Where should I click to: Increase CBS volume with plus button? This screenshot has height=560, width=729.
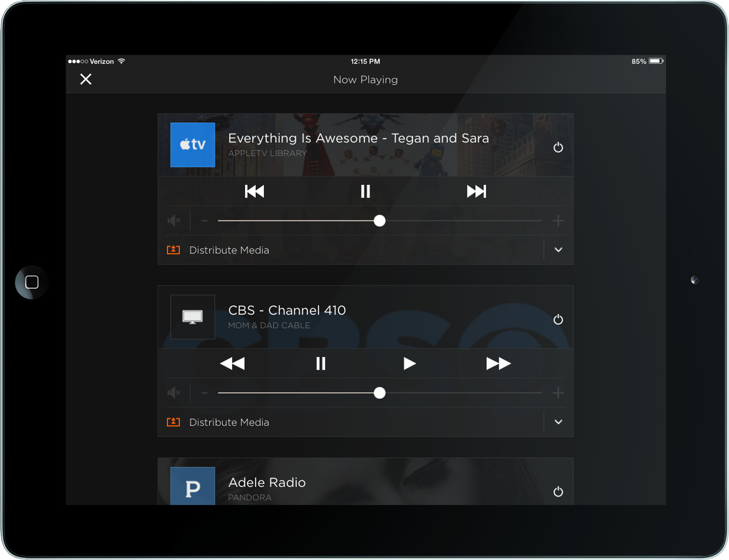pyautogui.click(x=558, y=393)
